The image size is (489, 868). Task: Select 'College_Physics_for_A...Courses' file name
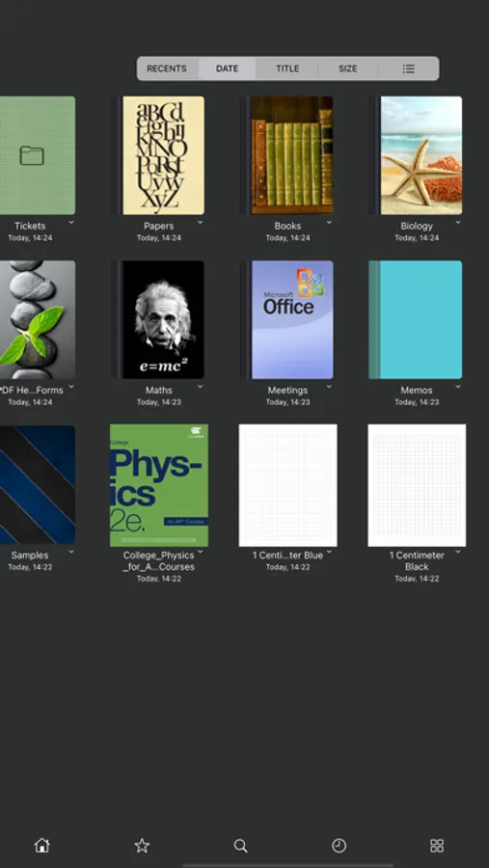[158, 560]
